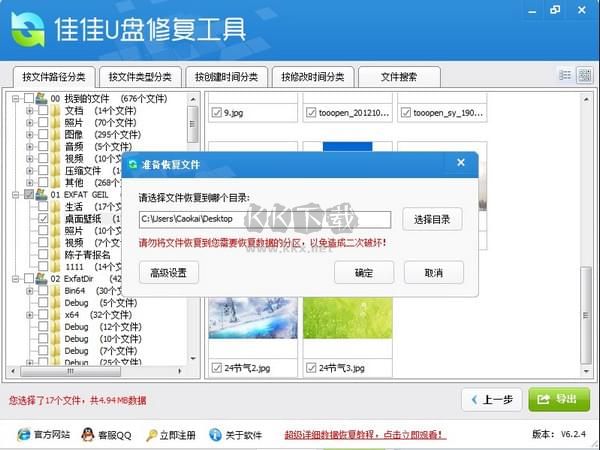
Task: Click the thumbnail pane scroll-up arrow
Action: click(586, 99)
